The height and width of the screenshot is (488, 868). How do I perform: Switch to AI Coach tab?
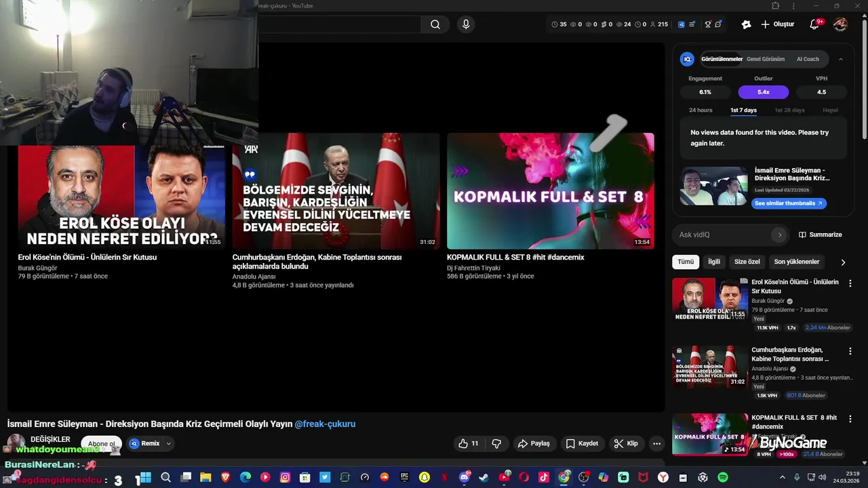tap(808, 59)
